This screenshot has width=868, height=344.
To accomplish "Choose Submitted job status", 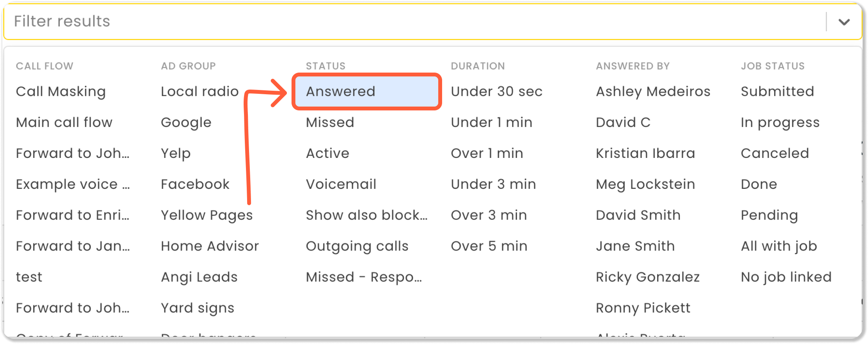I will coord(777,92).
